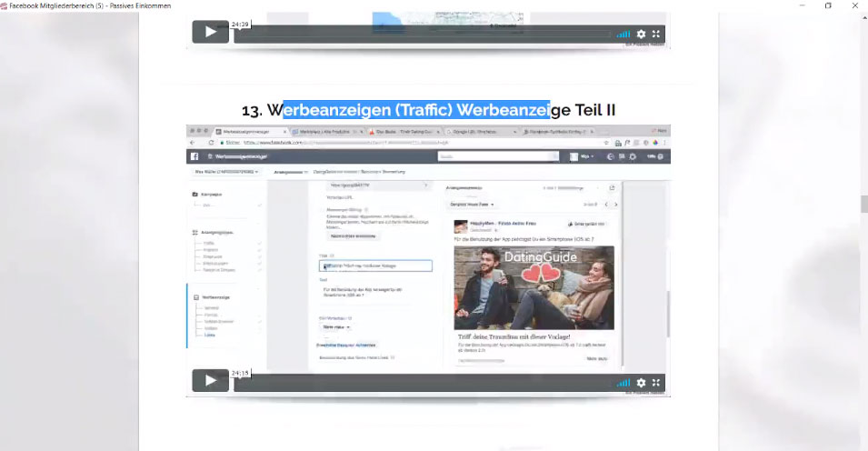The width and height of the screenshot is (868, 451).
Task: Click the 24:39 duration label
Action: 240,25
